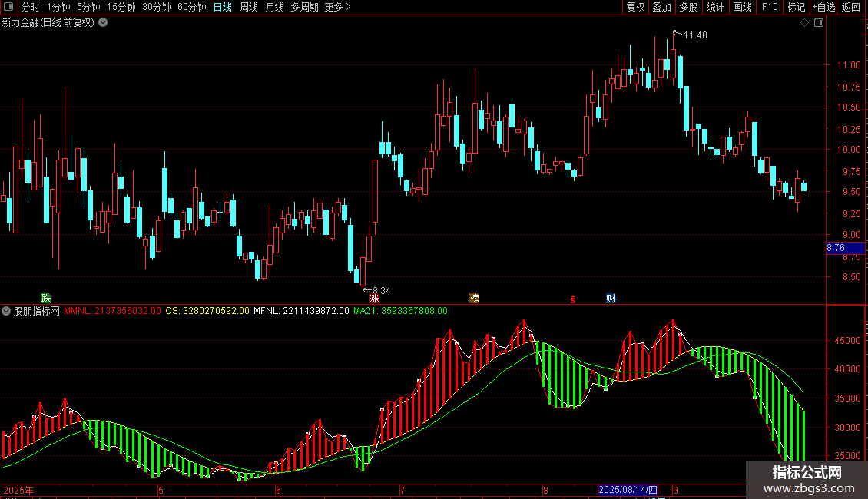The width and height of the screenshot is (868, 499).
Task: Open the 多股 multi-stock view
Action: [688, 7]
